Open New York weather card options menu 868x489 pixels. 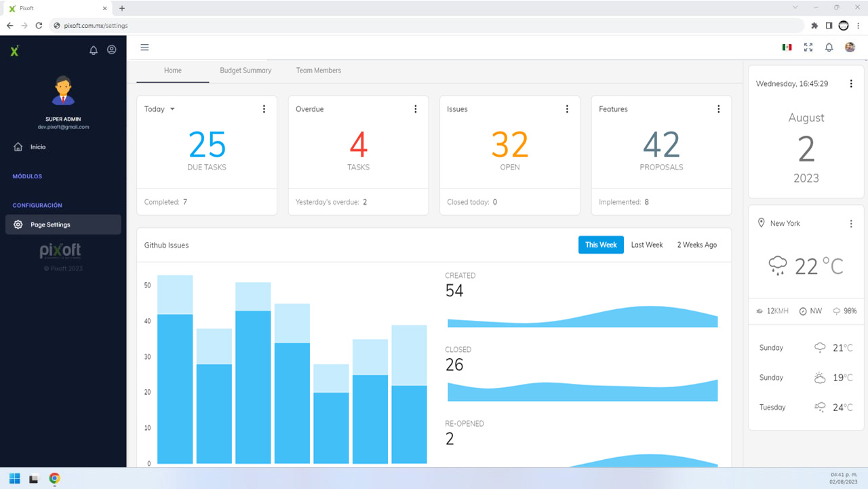851,224
